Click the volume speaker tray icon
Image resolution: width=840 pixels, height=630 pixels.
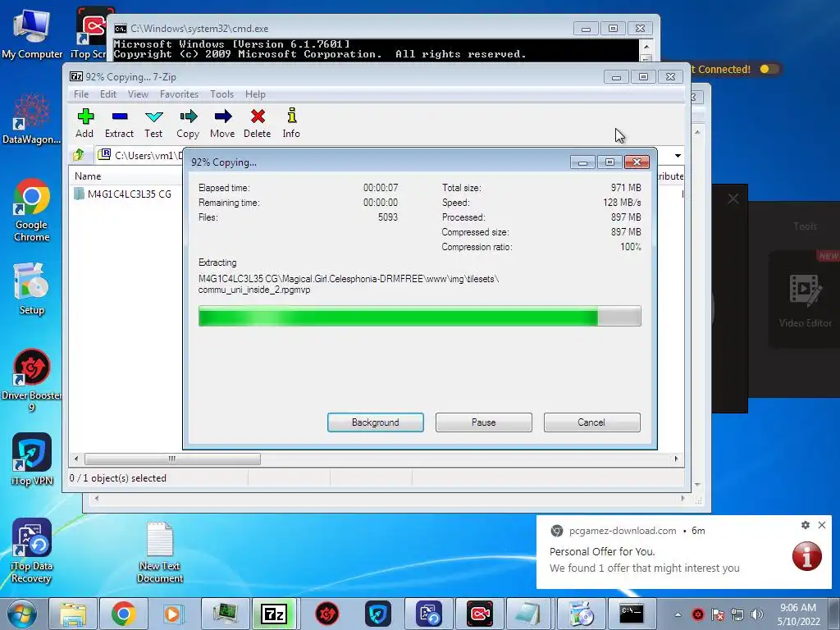coord(757,614)
